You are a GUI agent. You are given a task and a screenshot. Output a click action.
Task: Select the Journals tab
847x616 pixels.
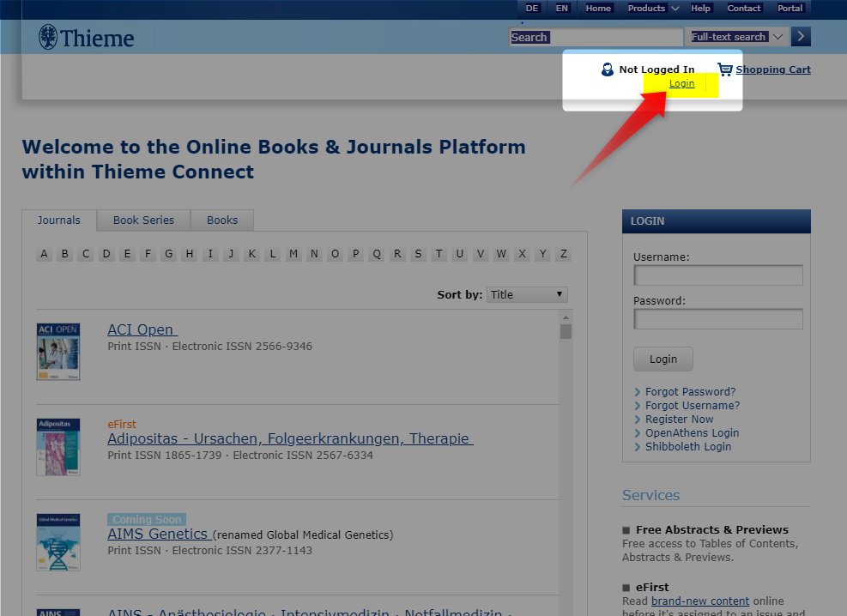[x=59, y=220]
